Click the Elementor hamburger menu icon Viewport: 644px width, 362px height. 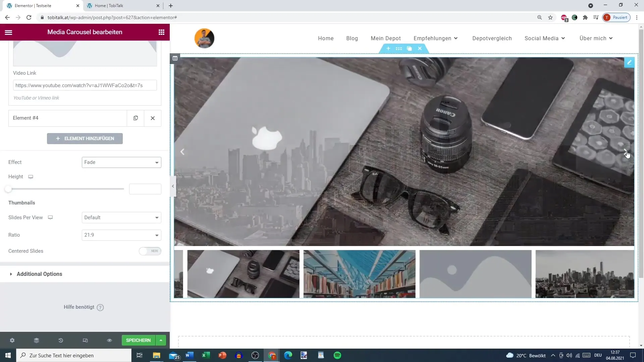click(x=8, y=32)
